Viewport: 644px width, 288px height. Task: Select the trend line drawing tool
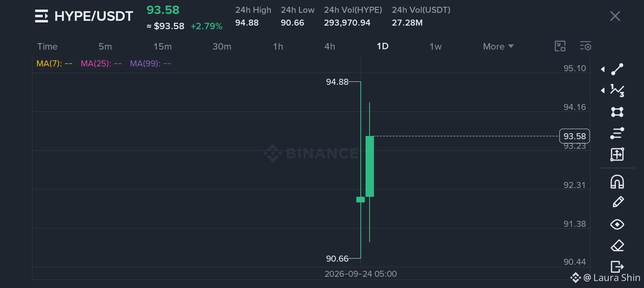[x=617, y=69]
